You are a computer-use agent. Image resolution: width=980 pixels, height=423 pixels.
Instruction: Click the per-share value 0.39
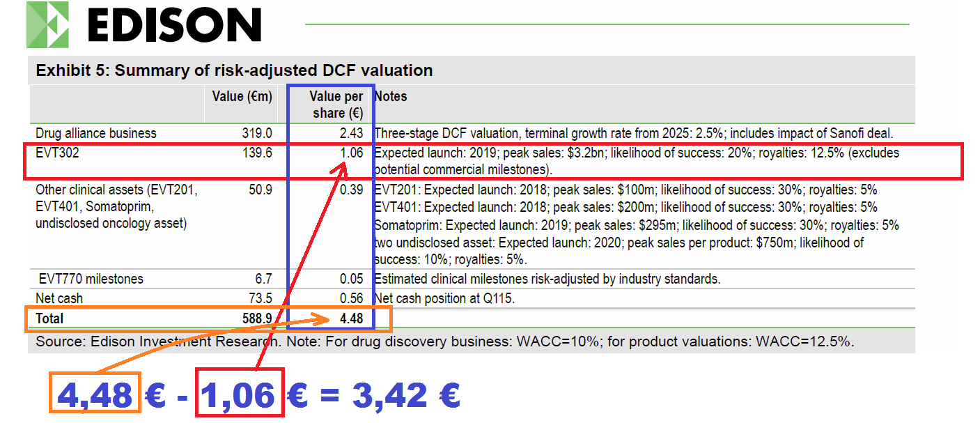pos(350,190)
